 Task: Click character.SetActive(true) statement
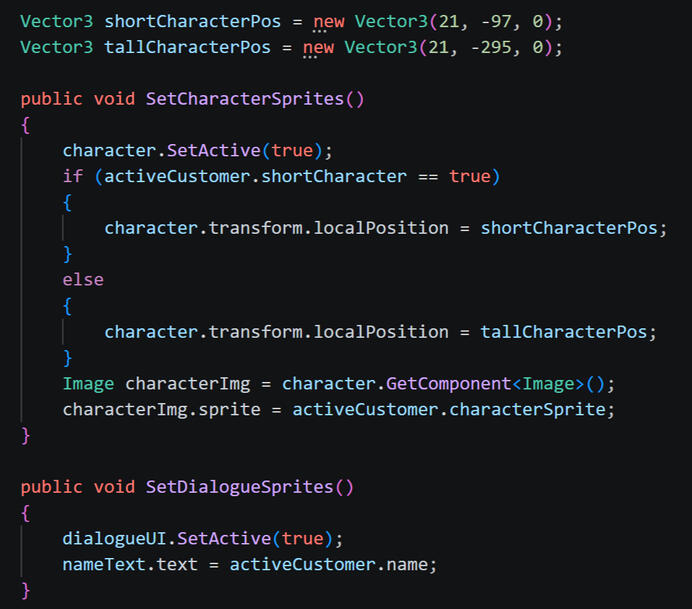(197, 150)
